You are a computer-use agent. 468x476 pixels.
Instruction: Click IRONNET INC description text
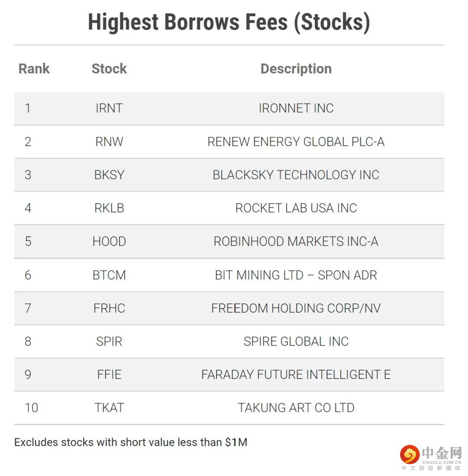pyautogui.click(x=296, y=108)
